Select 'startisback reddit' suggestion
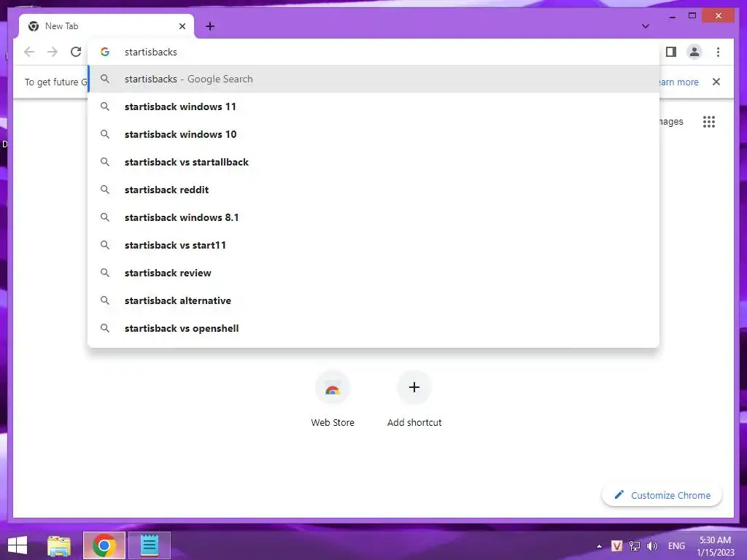Screen dimensions: 747x560 374,190
